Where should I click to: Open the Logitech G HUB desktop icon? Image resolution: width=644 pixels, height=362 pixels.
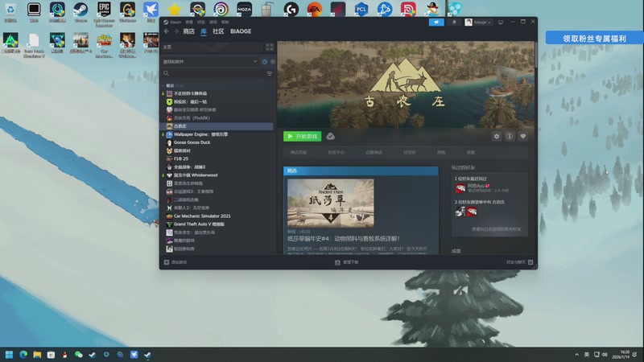[291, 9]
